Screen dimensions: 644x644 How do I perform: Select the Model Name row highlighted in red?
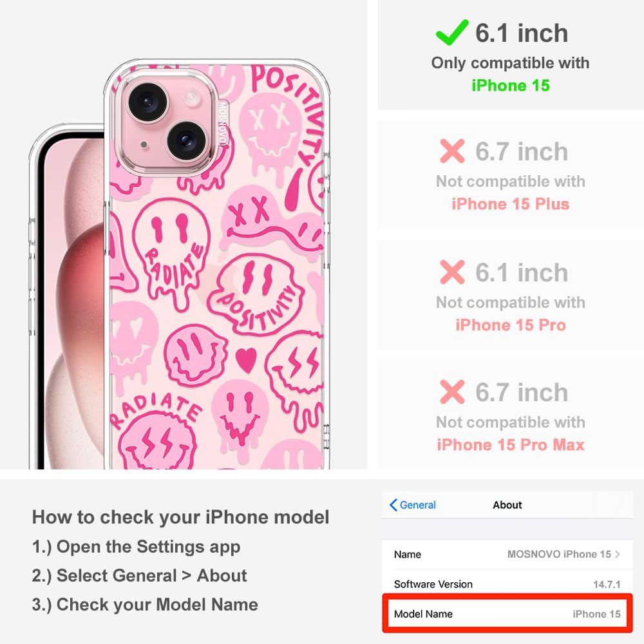507,614
